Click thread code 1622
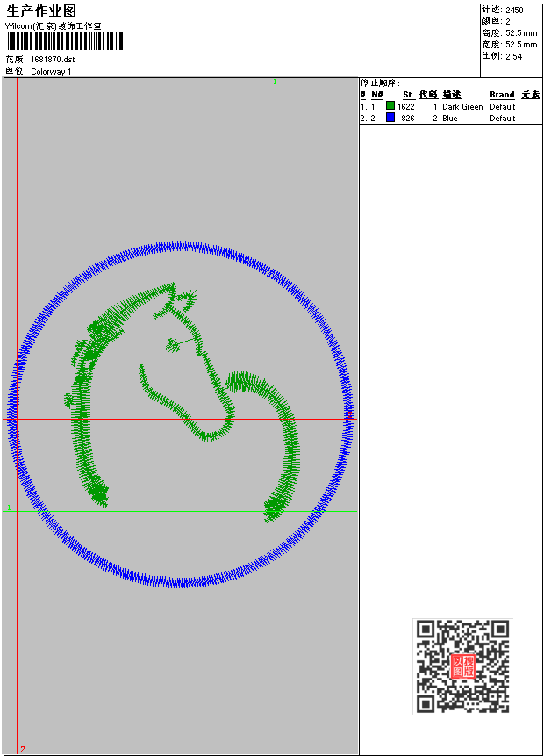 (405, 106)
